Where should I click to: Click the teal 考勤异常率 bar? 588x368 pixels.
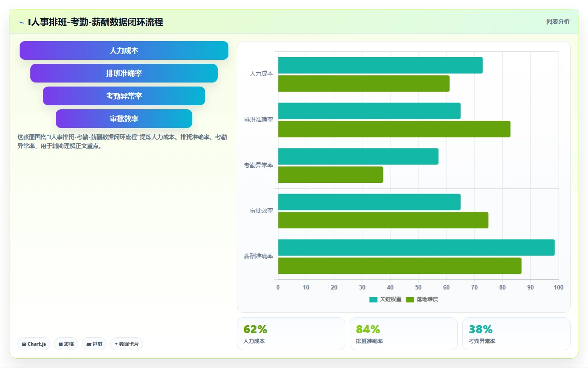click(x=358, y=157)
